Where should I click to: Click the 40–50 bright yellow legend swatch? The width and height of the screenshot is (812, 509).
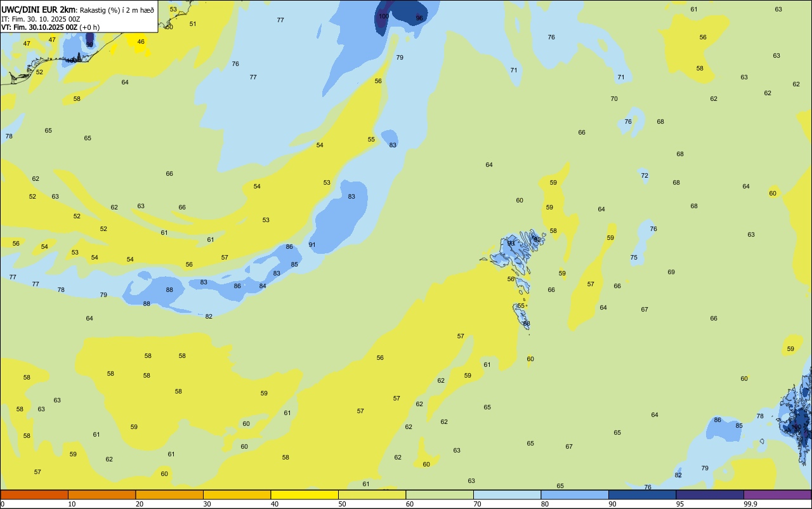pos(304,494)
